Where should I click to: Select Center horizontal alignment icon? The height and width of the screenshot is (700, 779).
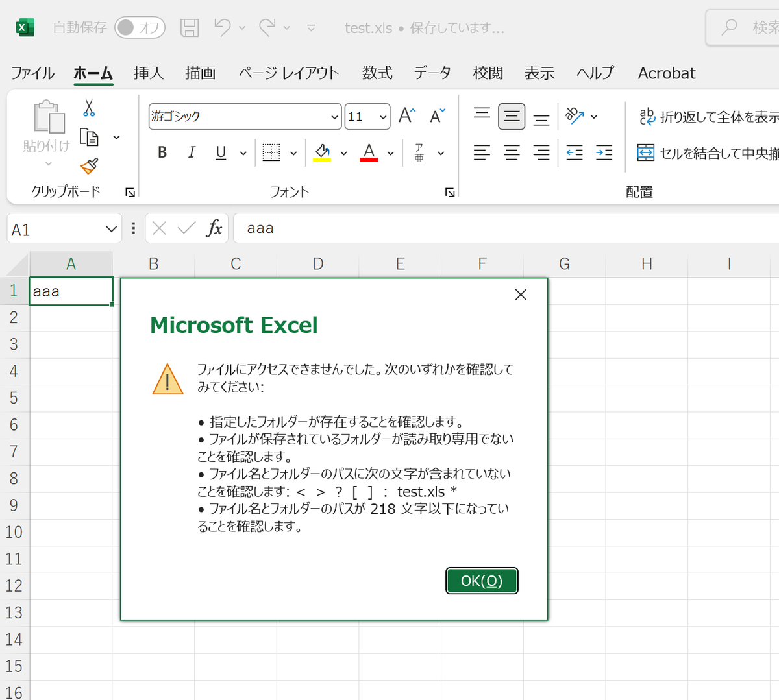coord(512,152)
